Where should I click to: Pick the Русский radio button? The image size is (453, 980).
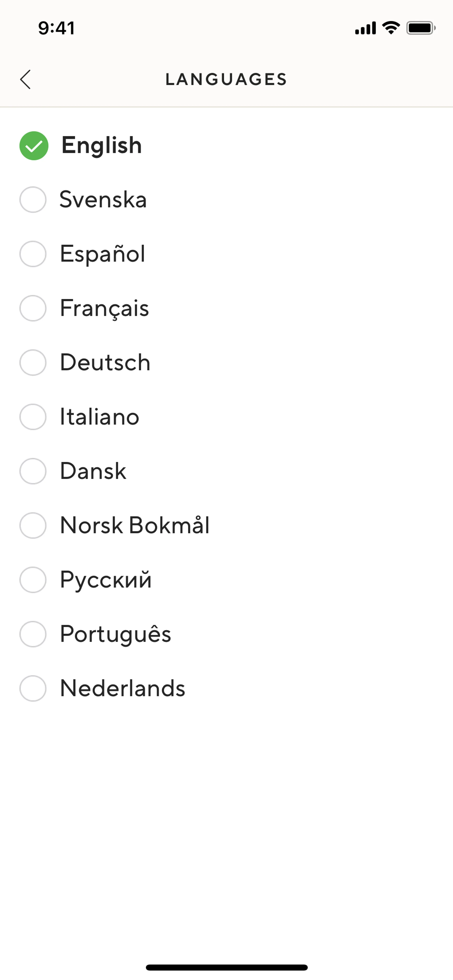tap(33, 580)
